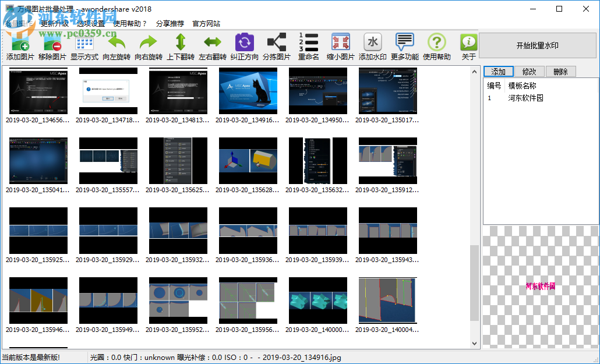
Task: Flip horizontally using 左右翻转 icon
Action: (x=212, y=43)
